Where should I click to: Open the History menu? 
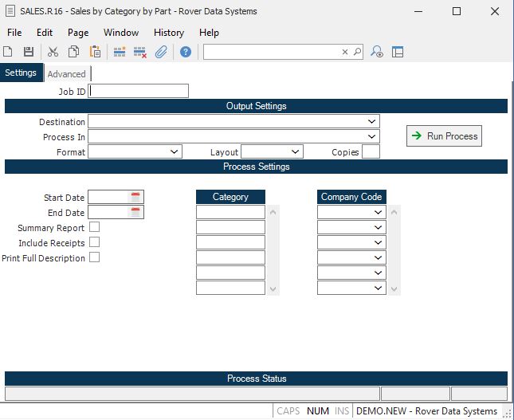pyautogui.click(x=168, y=33)
